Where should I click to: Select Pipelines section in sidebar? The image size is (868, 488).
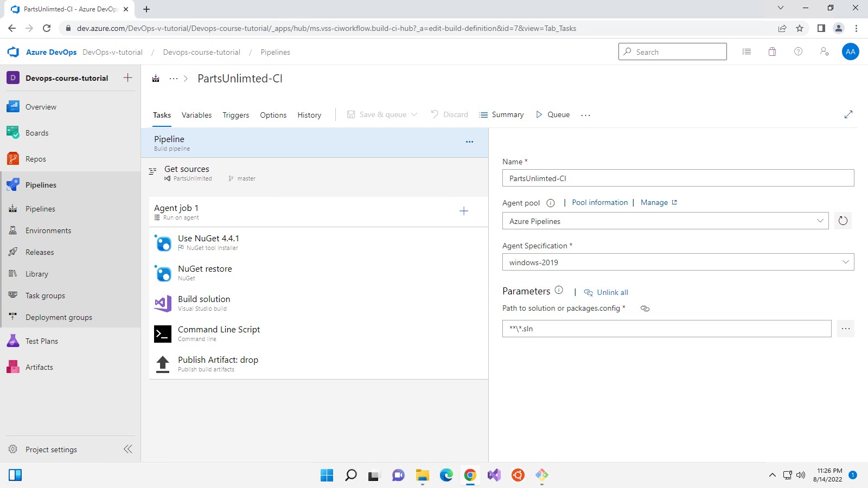[71, 185]
